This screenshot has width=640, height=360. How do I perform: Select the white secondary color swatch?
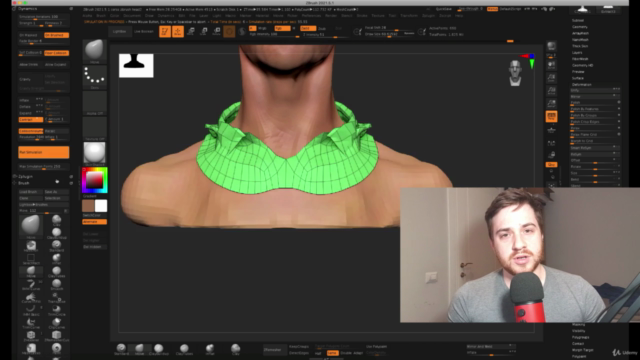[101, 206]
